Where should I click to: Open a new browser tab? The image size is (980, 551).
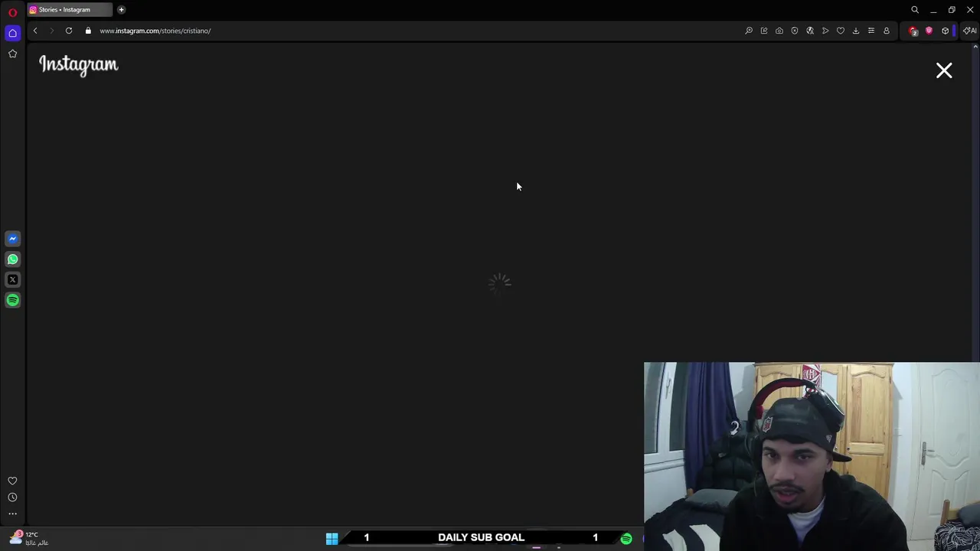(x=121, y=10)
